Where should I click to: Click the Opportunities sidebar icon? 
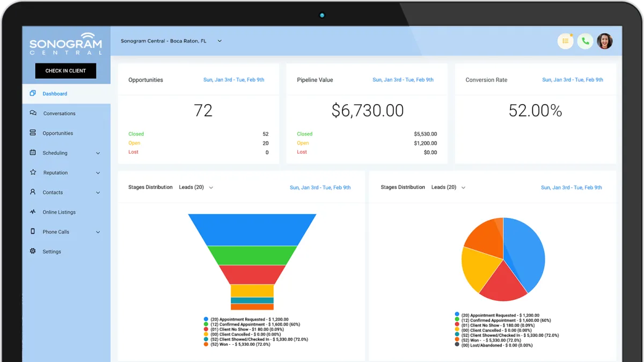[x=33, y=133]
